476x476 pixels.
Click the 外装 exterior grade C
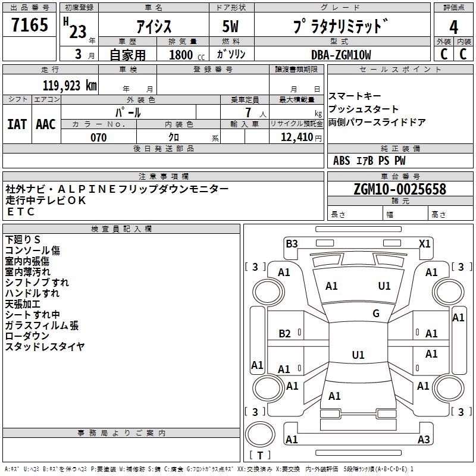tap(444, 54)
